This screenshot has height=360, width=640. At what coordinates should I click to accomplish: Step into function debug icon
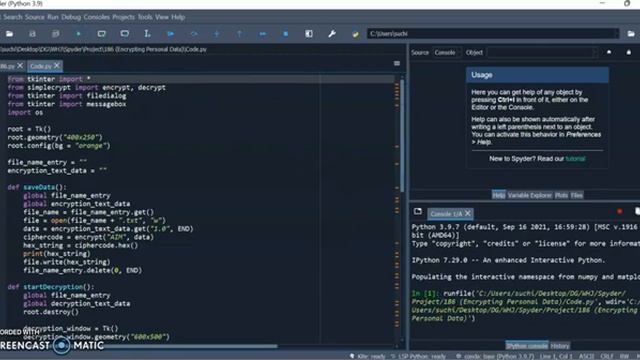click(x=217, y=34)
